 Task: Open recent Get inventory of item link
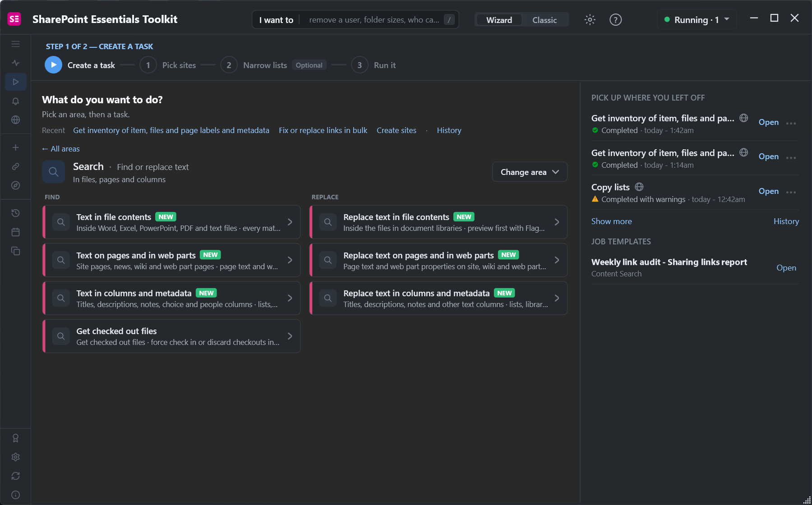point(171,130)
